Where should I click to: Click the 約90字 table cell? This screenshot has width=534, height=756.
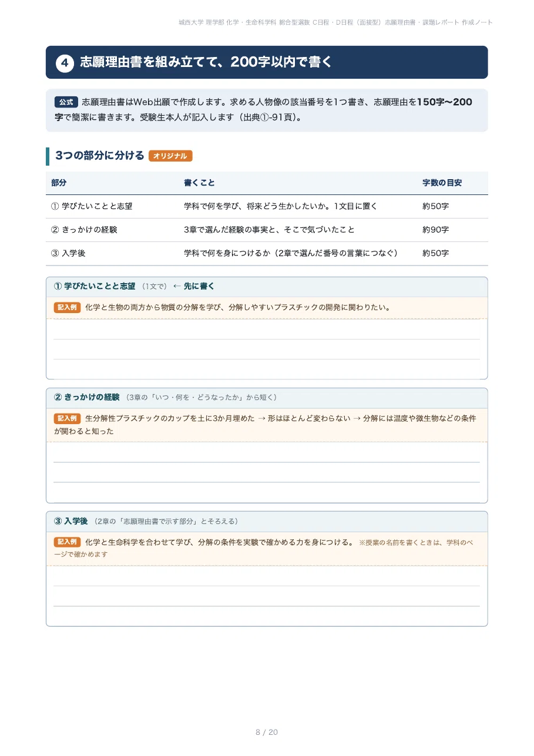point(435,230)
